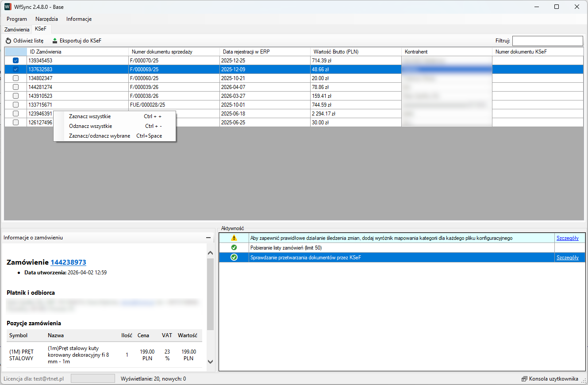Screen dimensions: 588x385
Task: Check the checkbox for order 134802347
Action: click(x=16, y=78)
